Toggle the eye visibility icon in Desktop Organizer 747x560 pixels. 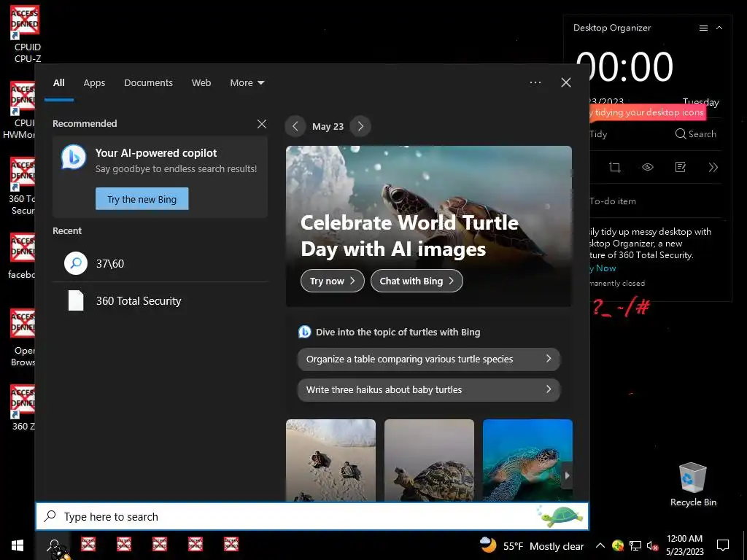pyautogui.click(x=648, y=167)
